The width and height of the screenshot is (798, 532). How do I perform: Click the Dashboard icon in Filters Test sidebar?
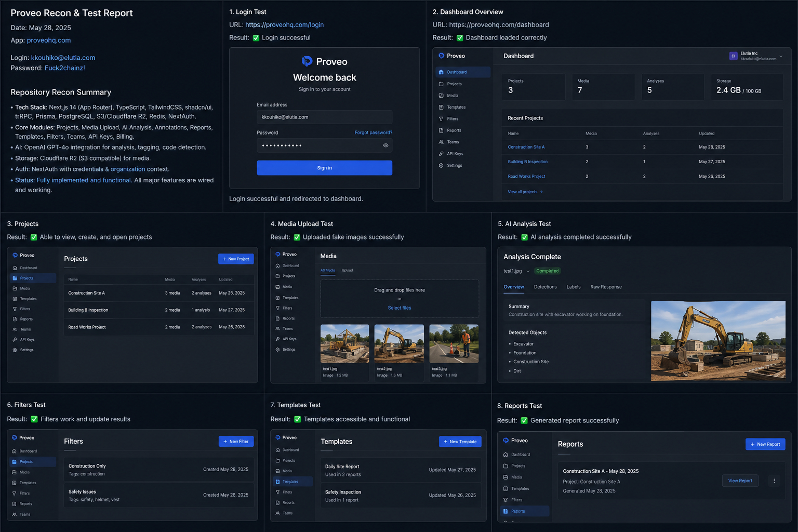[x=15, y=451]
